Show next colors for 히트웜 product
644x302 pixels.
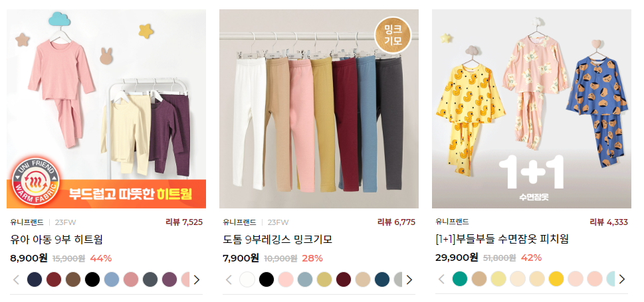[x=197, y=280]
